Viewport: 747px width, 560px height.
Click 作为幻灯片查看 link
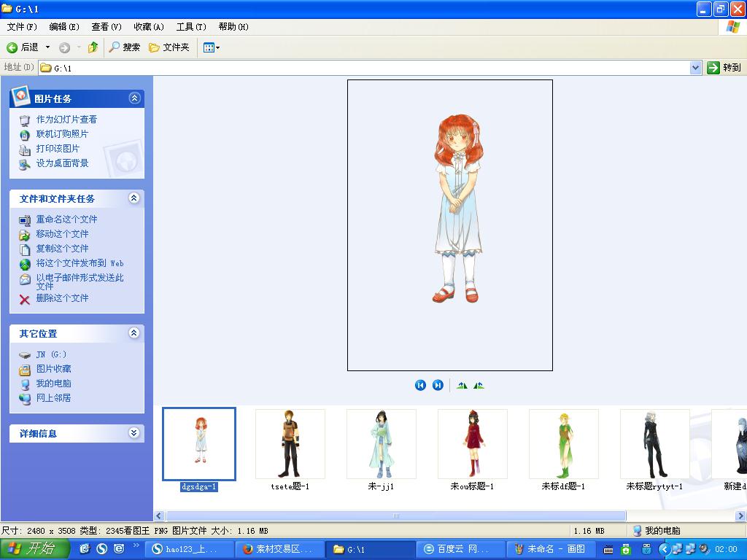(x=66, y=120)
